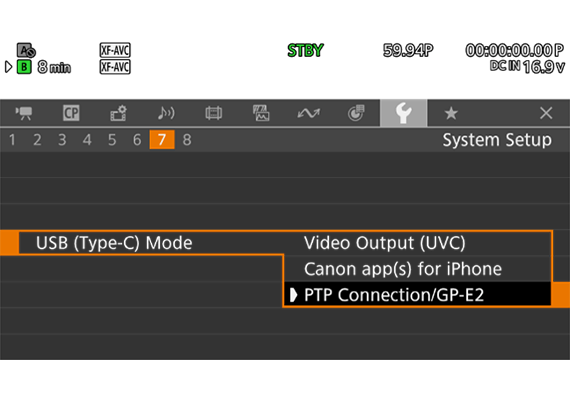Open the My Menu star tab
The height and width of the screenshot is (400, 570).
(451, 113)
